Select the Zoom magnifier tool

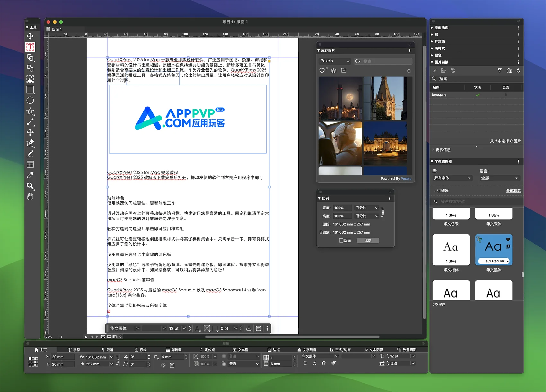[x=30, y=186]
